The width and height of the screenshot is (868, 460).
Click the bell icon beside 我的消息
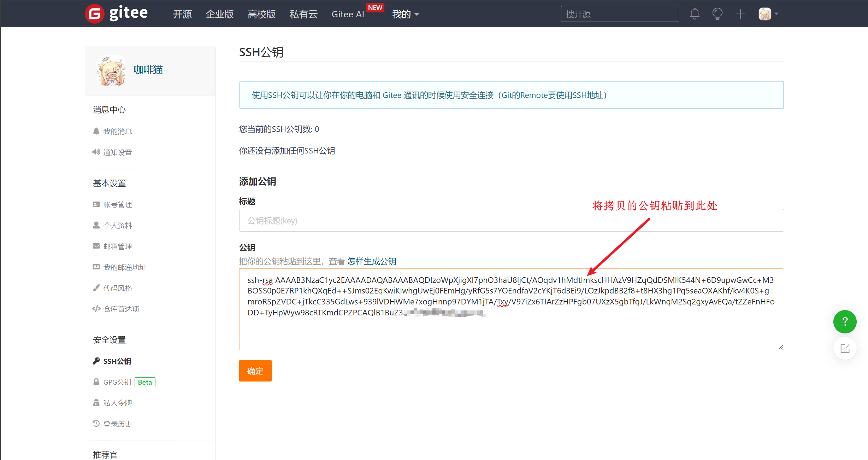pos(96,131)
